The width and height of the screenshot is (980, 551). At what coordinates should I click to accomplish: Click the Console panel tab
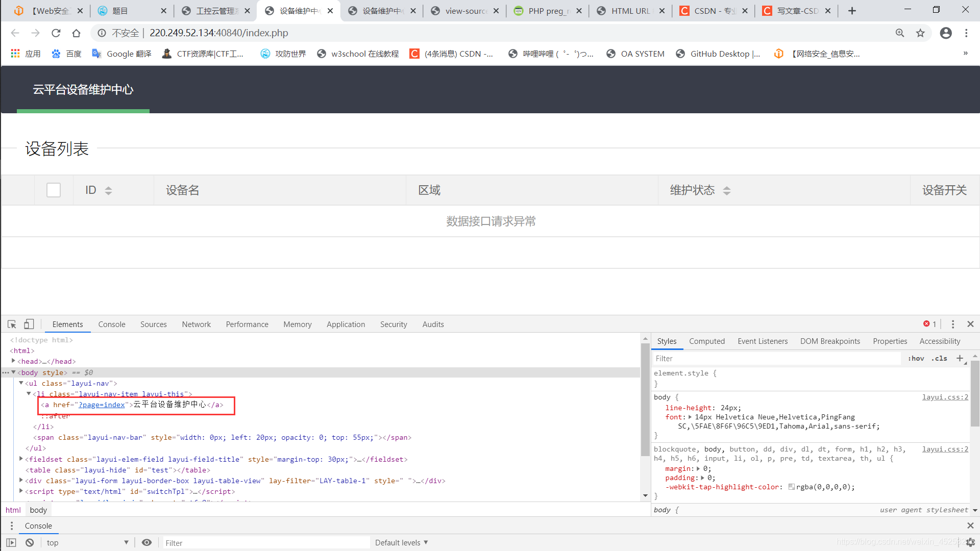(112, 324)
